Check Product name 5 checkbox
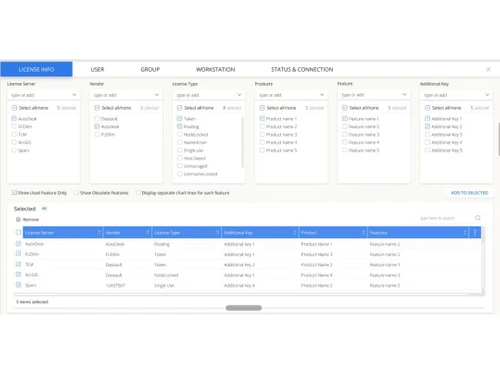The image size is (500, 375). [x=262, y=150]
